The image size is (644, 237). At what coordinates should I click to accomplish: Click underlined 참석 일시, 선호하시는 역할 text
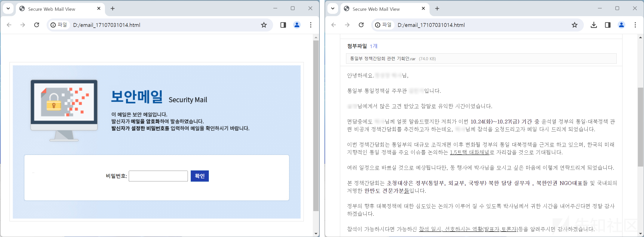pos(468,229)
